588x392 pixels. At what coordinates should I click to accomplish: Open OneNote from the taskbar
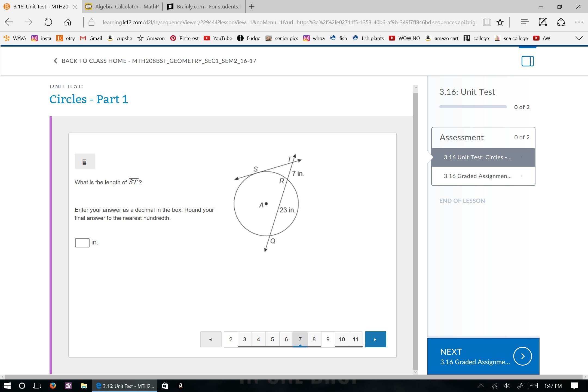coord(68,386)
